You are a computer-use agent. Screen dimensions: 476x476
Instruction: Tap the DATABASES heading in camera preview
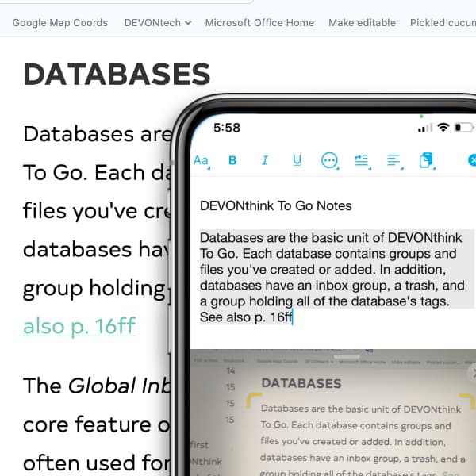(301, 383)
